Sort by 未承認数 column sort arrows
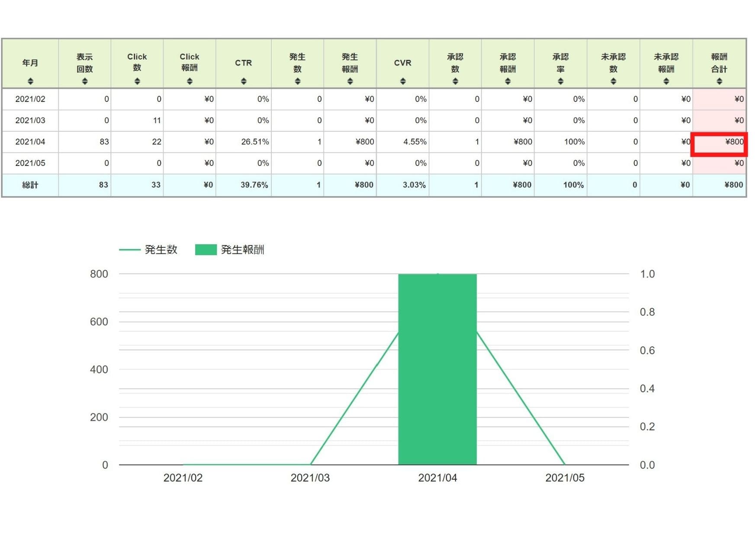The image size is (756, 537). 614,81
